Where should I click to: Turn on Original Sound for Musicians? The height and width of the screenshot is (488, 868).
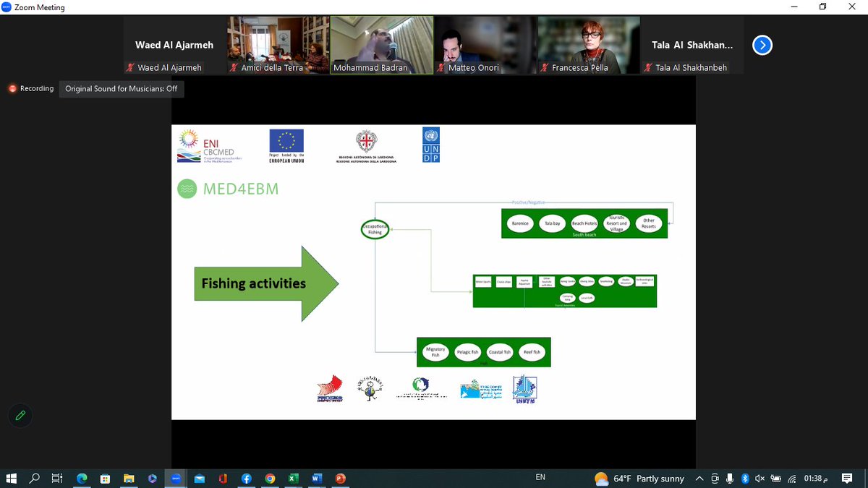pos(122,89)
